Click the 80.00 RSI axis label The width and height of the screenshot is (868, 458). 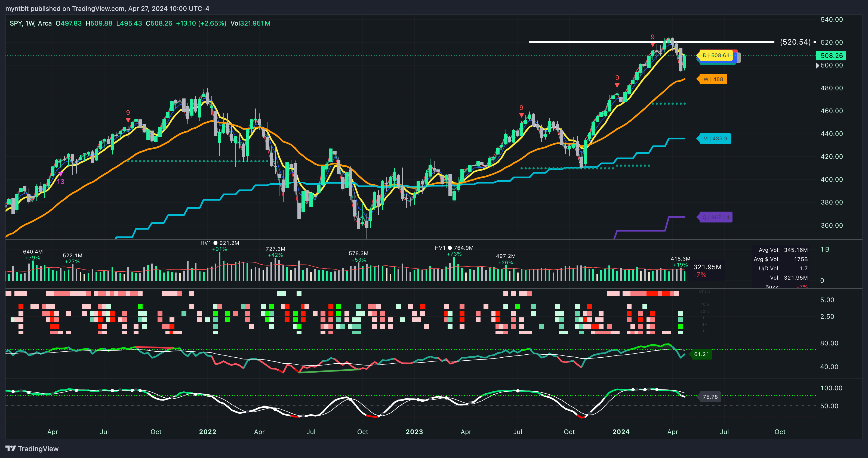pyautogui.click(x=829, y=343)
